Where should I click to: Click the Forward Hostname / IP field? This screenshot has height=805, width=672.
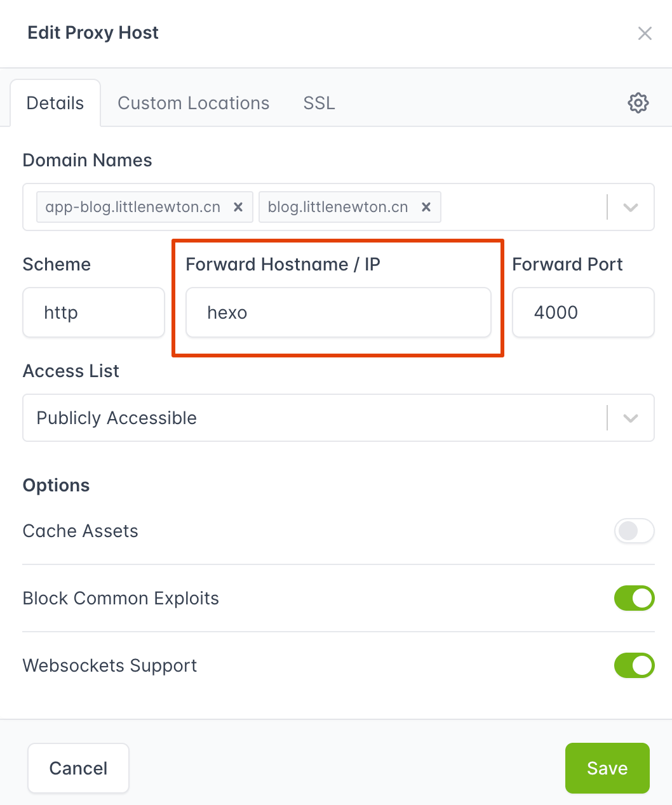coord(338,312)
